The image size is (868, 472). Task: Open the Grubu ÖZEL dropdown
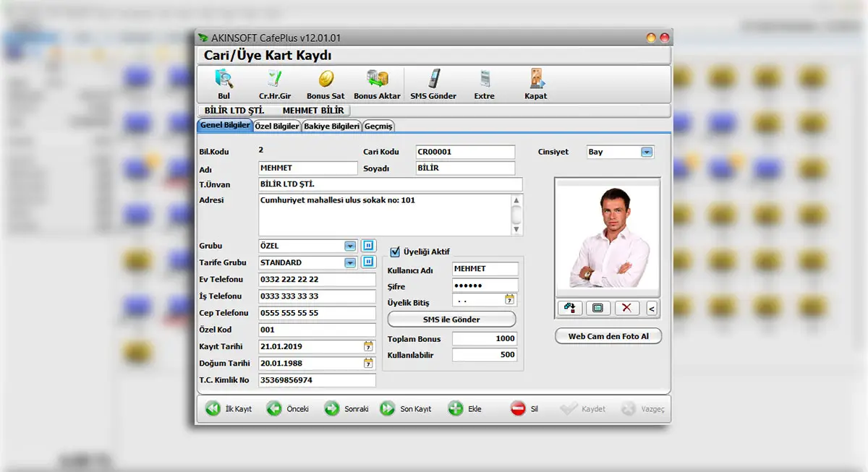(x=350, y=246)
